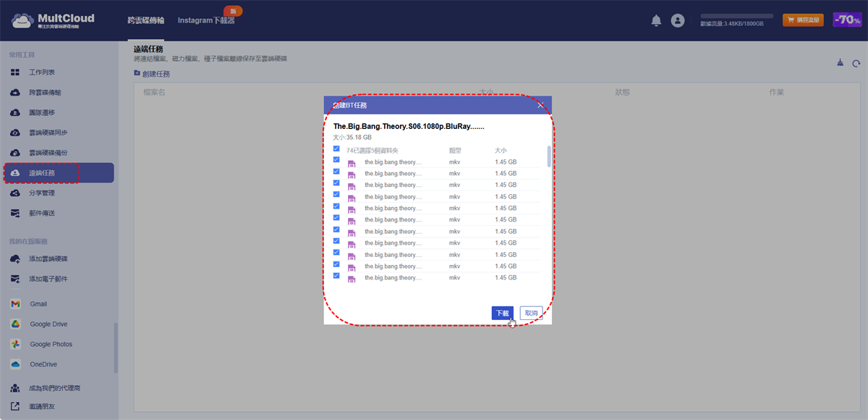Click the 遠端任務 page heading
The width and height of the screenshot is (868, 420).
148,49
